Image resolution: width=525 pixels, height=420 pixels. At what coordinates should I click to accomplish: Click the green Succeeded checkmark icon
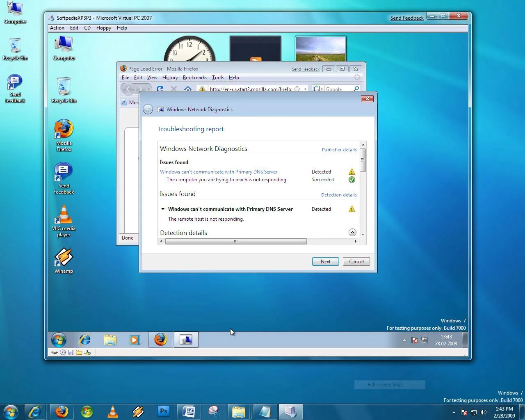pyautogui.click(x=352, y=180)
